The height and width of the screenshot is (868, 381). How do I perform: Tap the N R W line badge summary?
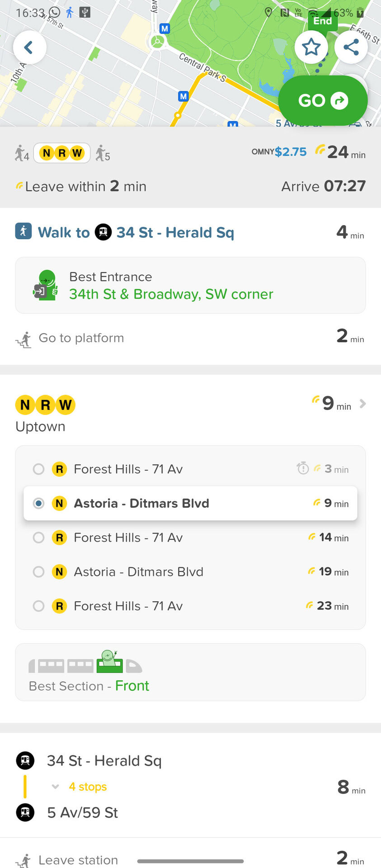pyautogui.click(x=62, y=153)
